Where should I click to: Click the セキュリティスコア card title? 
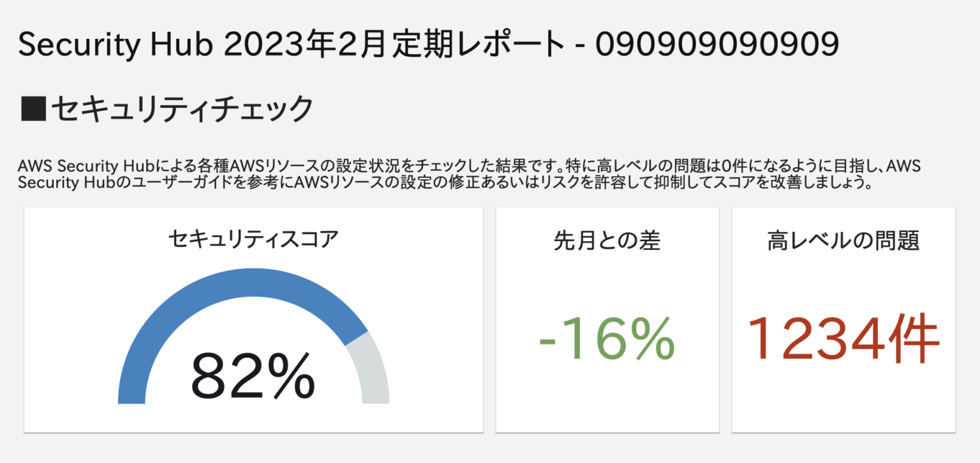coord(253,240)
